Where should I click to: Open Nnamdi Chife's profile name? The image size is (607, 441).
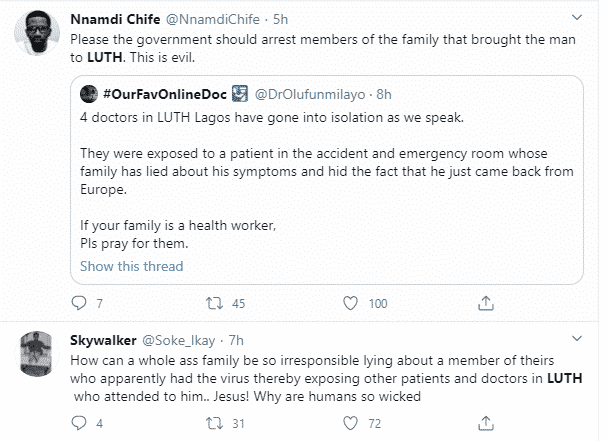pos(112,20)
